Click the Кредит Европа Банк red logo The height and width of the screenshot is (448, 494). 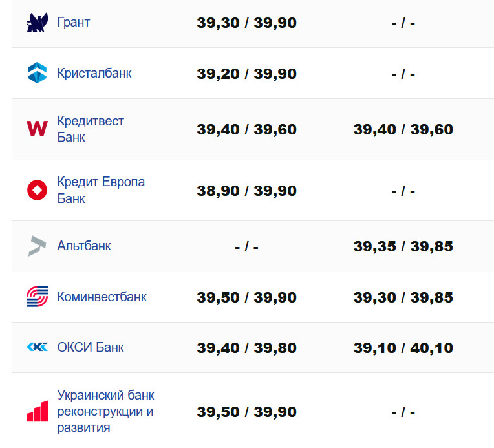click(x=37, y=190)
